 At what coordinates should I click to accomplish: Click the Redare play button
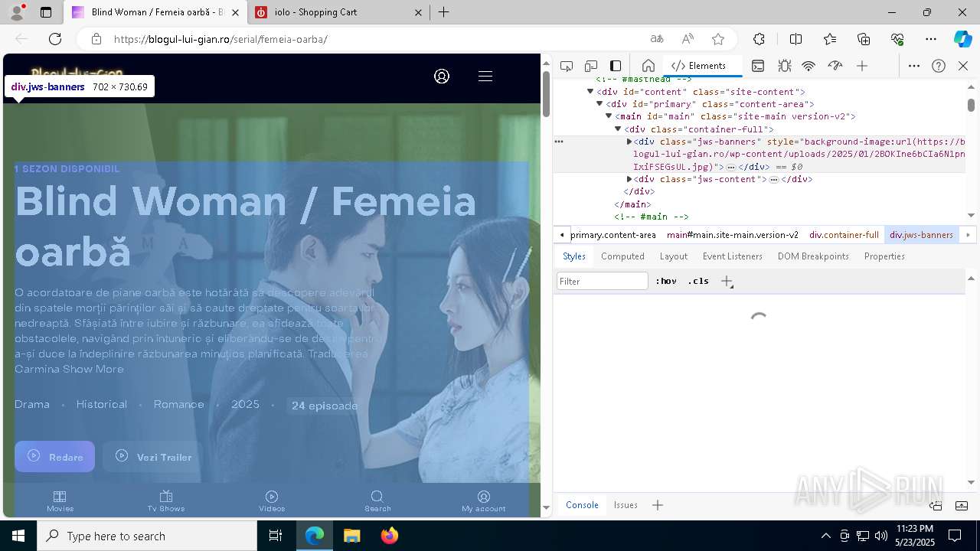pos(54,457)
